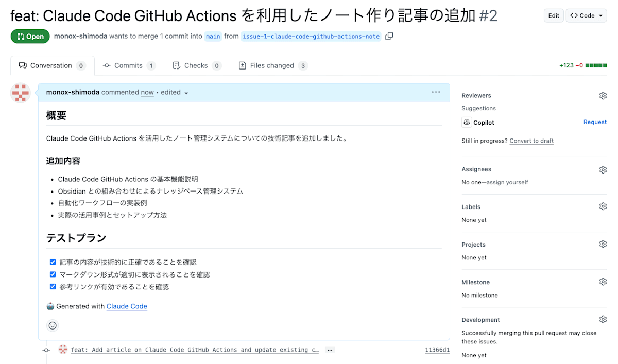
Task: Open the Assignees gear settings
Action: (x=603, y=169)
